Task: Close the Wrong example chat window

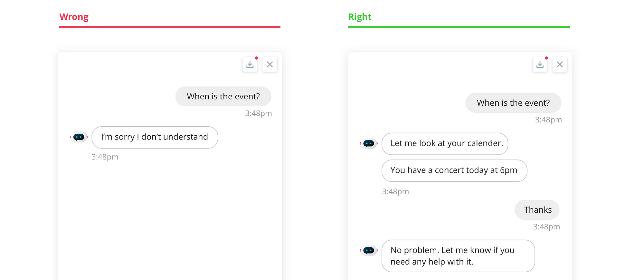Action: pos(270,64)
